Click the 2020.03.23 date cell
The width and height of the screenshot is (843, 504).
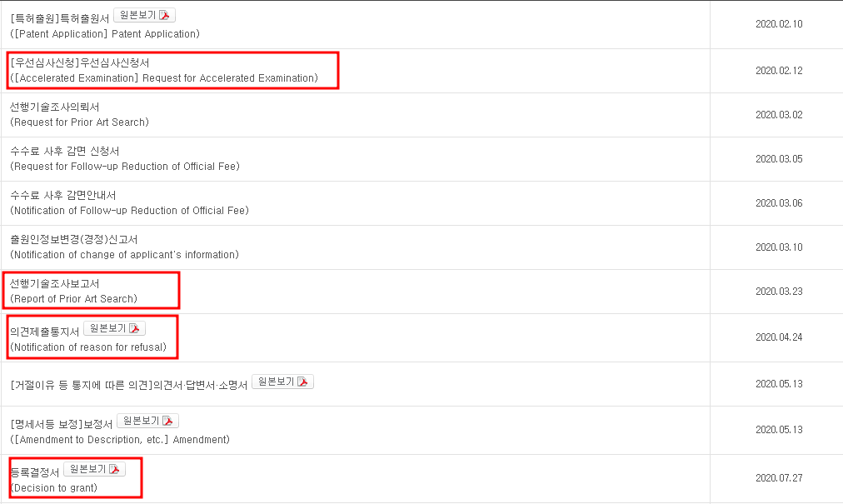point(779,292)
